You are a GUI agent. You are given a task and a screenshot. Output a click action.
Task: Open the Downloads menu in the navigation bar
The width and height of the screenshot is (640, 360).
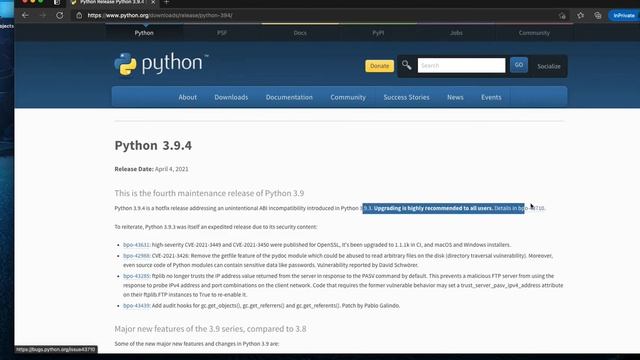tap(231, 97)
